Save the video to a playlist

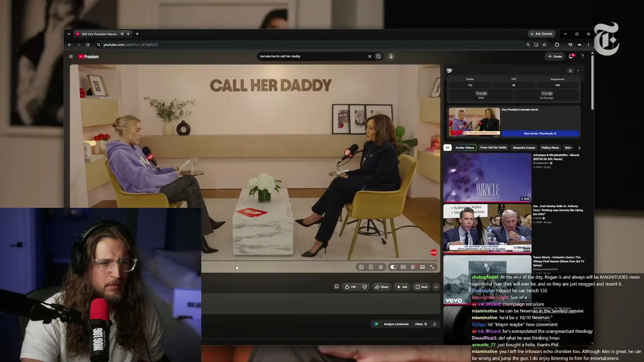pyautogui.click(x=422, y=287)
